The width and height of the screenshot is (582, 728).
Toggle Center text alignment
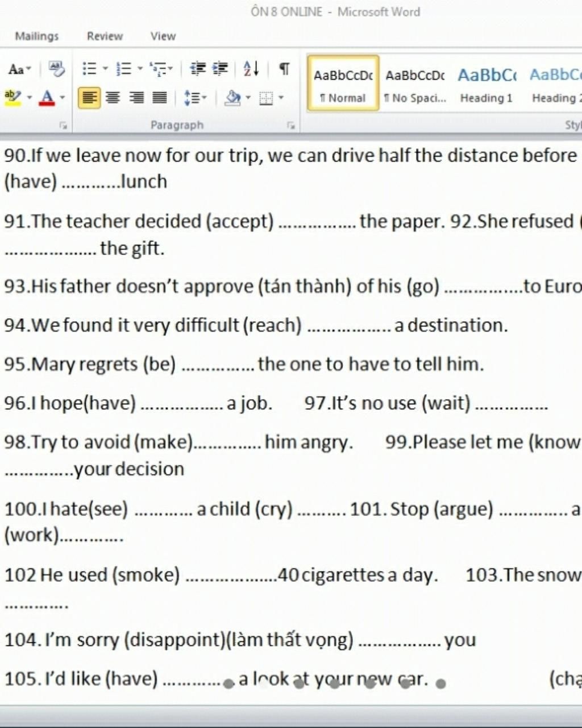(x=113, y=98)
